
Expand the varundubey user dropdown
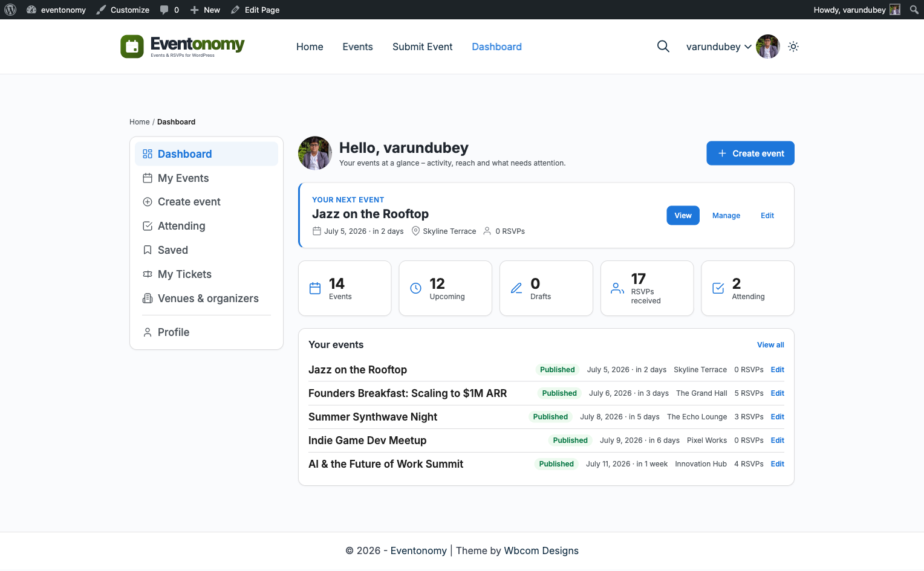click(718, 47)
